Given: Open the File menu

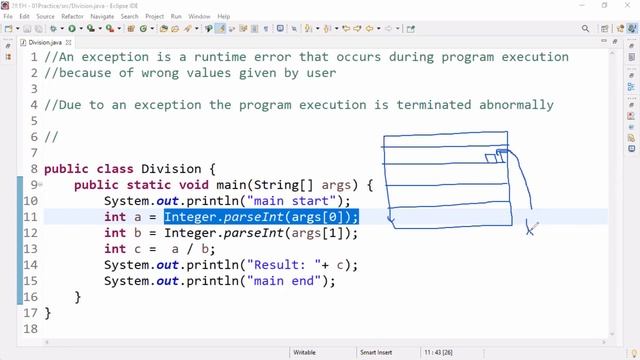Looking at the screenshot, I should tap(8, 16).
